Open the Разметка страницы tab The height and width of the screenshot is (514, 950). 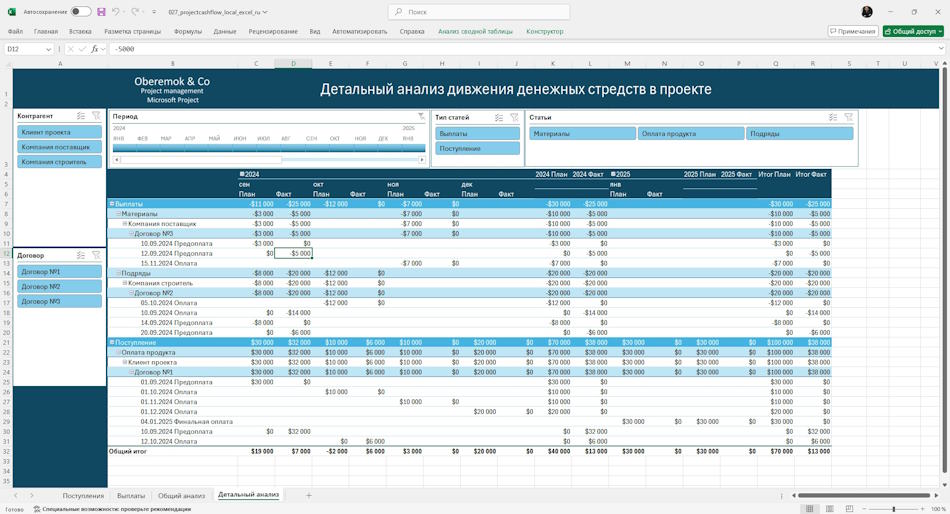pos(133,31)
